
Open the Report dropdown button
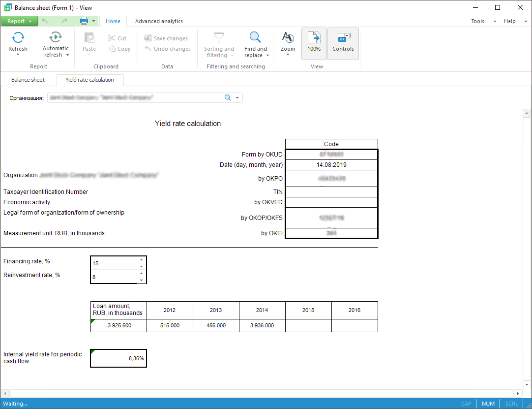(19, 21)
